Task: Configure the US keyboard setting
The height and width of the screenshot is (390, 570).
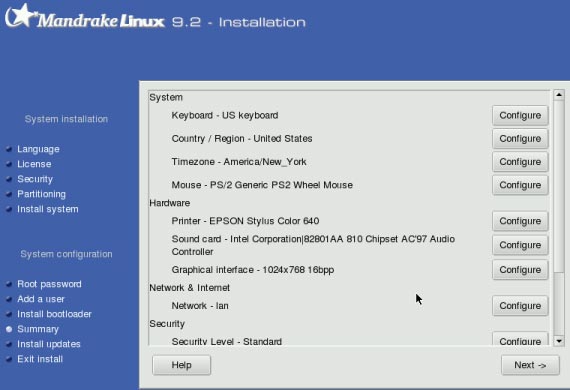Action: pos(520,116)
